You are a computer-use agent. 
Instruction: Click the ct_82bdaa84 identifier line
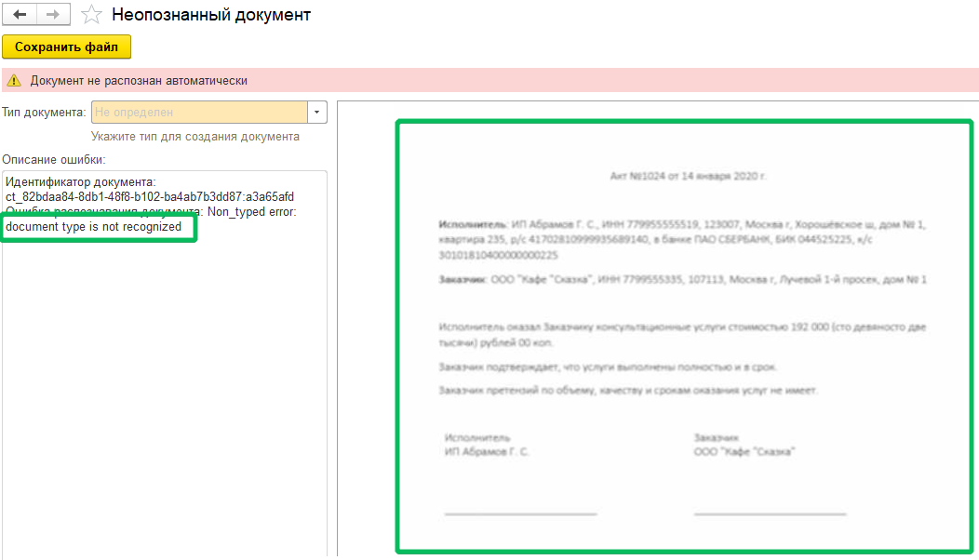(x=150, y=196)
